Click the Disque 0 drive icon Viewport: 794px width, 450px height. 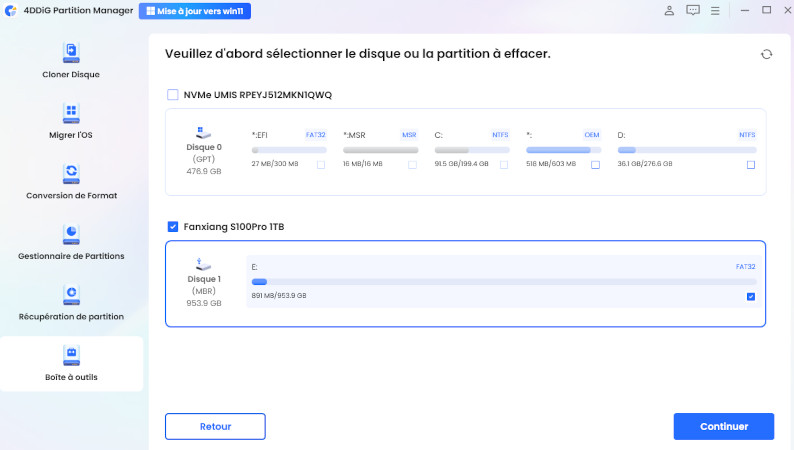pos(203,133)
